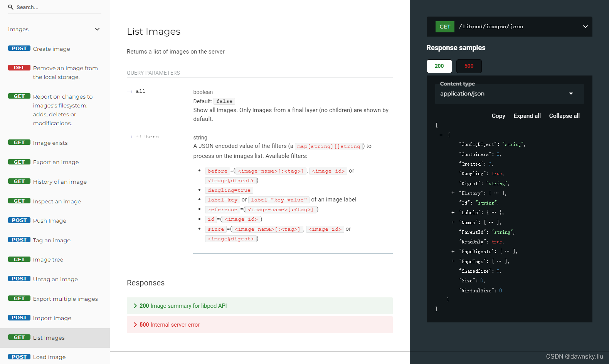Copy the response sample JSON
The height and width of the screenshot is (364, 609).
[x=498, y=116]
